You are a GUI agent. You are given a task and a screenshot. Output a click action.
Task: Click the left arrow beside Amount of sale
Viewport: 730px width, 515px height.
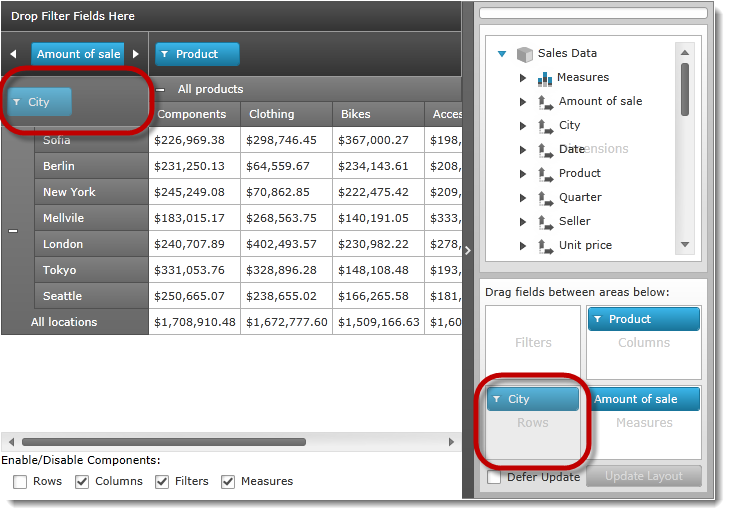point(13,55)
